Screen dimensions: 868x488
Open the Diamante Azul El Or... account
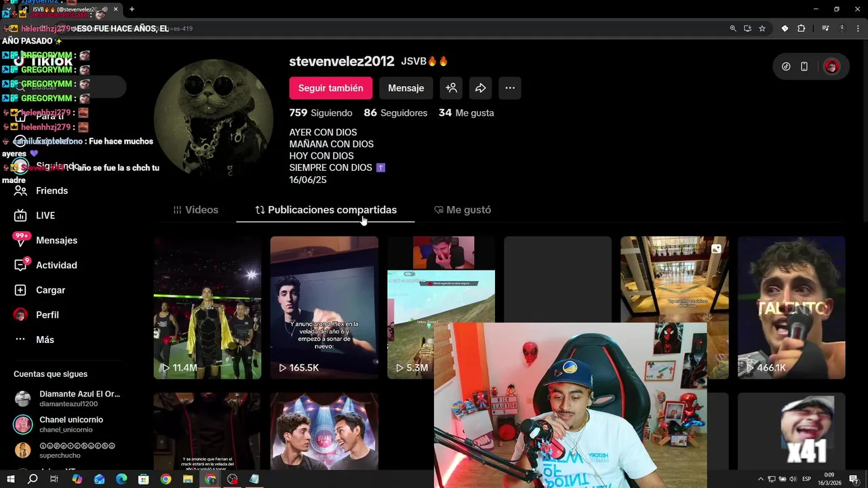(x=68, y=399)
